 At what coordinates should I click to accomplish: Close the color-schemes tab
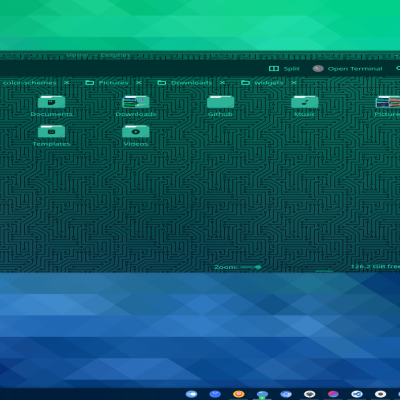[x=67, y=82]
